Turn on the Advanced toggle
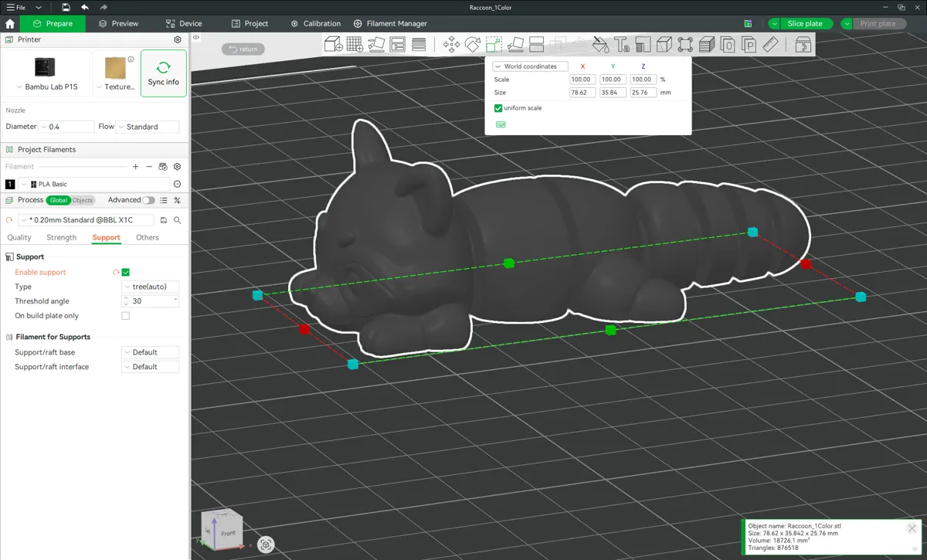 coord(148,200)
